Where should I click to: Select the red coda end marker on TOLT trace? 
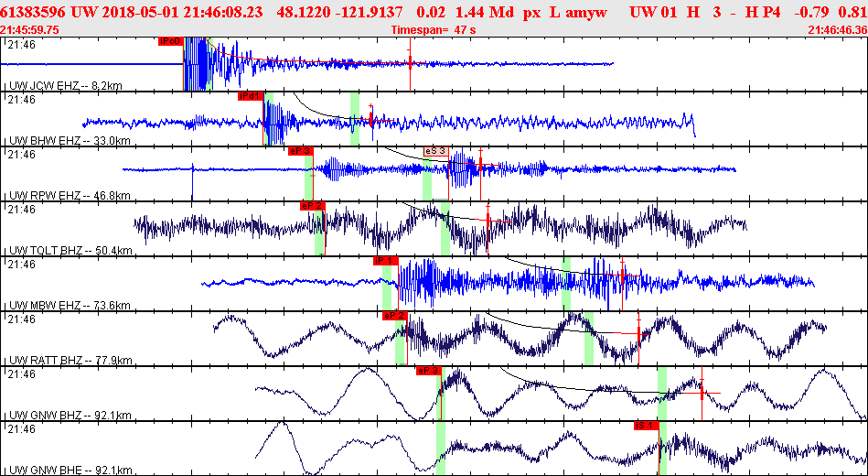pos(488,220)
